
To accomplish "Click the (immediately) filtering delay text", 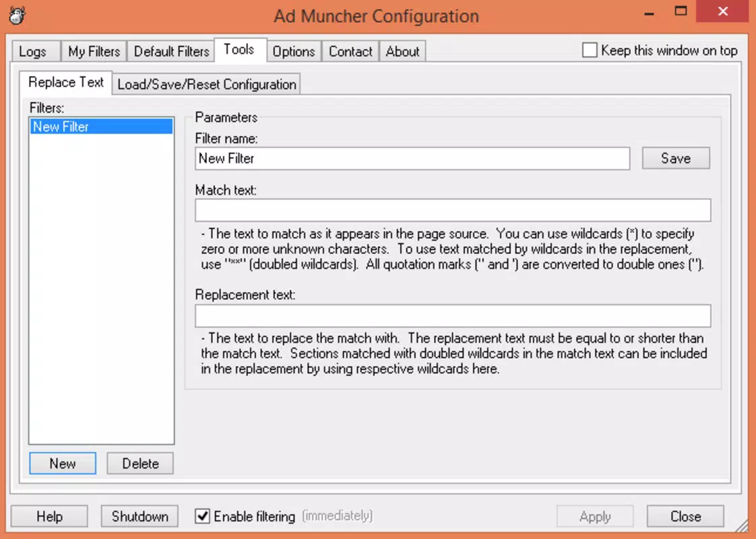I will point(337,516).
